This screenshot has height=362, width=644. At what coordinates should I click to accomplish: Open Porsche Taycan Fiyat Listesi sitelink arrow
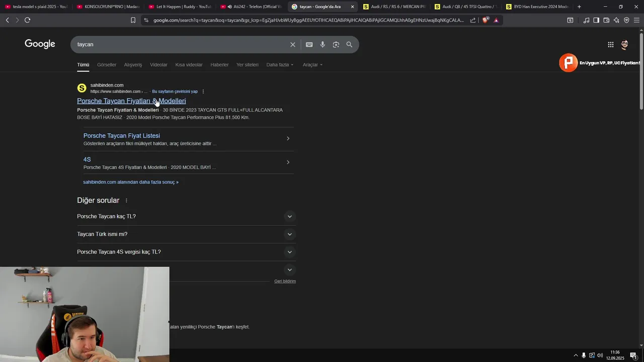click(288, 139)
